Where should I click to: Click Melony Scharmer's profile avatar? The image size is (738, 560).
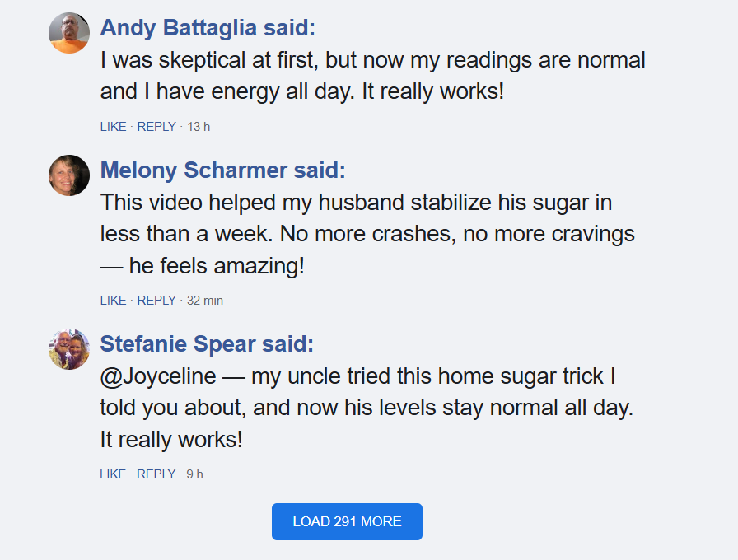[x=69, y=175]
